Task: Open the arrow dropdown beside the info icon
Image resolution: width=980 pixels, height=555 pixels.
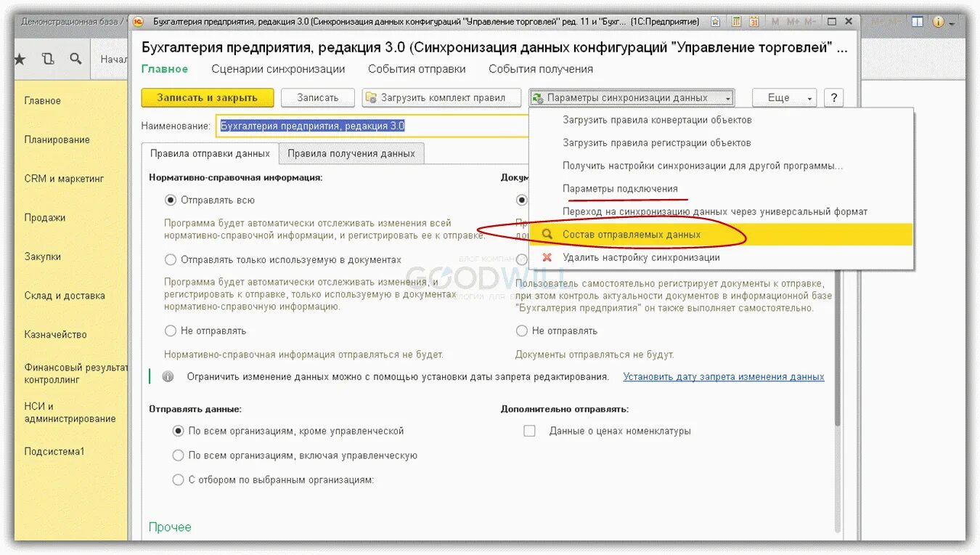Action: tap(951, 23)
